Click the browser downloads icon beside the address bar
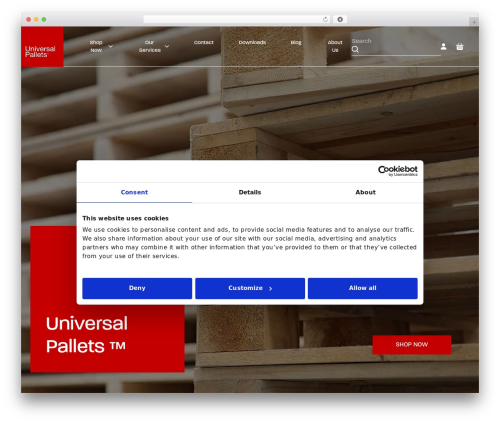500x423 pixels. coord(340,19)
